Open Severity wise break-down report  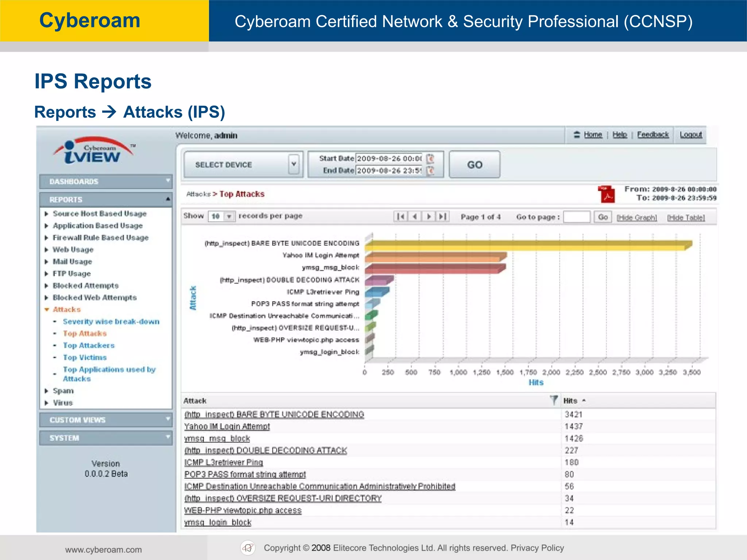pos(111,322)
